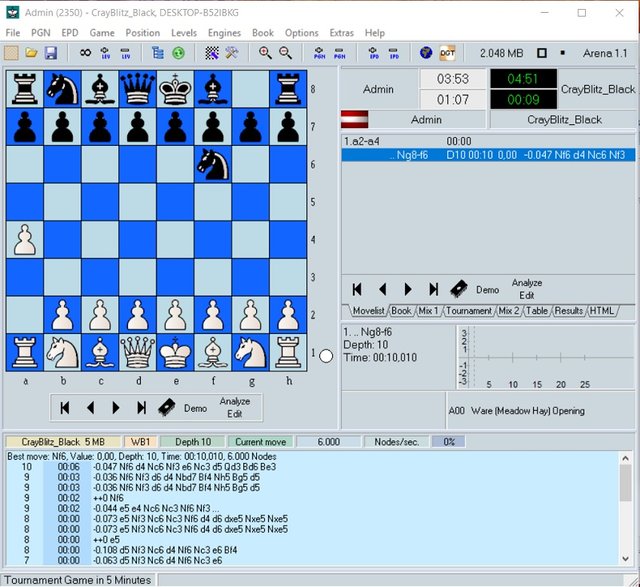
Task: Click the A00 Ware (Meadow Hay) Opening text
Action: pyautogui.click(x=516, y=411)
